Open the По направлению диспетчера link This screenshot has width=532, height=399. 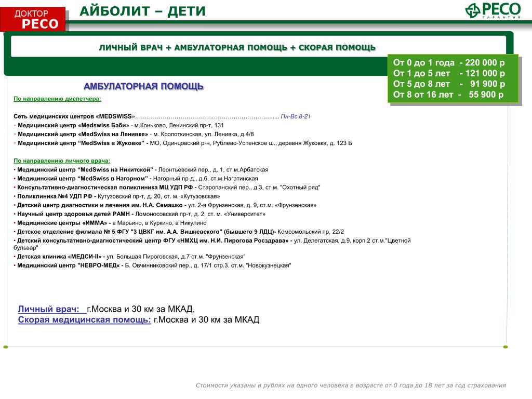(x=57, y=99)
